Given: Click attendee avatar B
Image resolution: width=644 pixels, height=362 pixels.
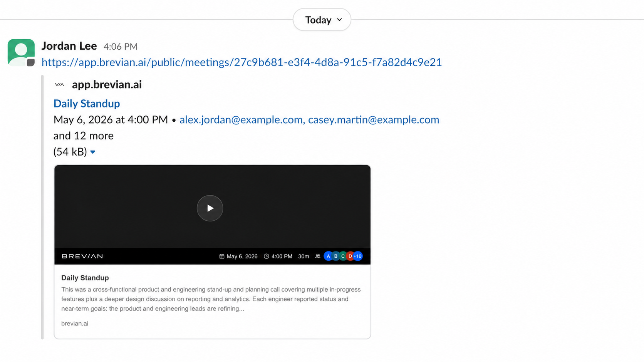Looking at the screenshot, I should (336, 256).
